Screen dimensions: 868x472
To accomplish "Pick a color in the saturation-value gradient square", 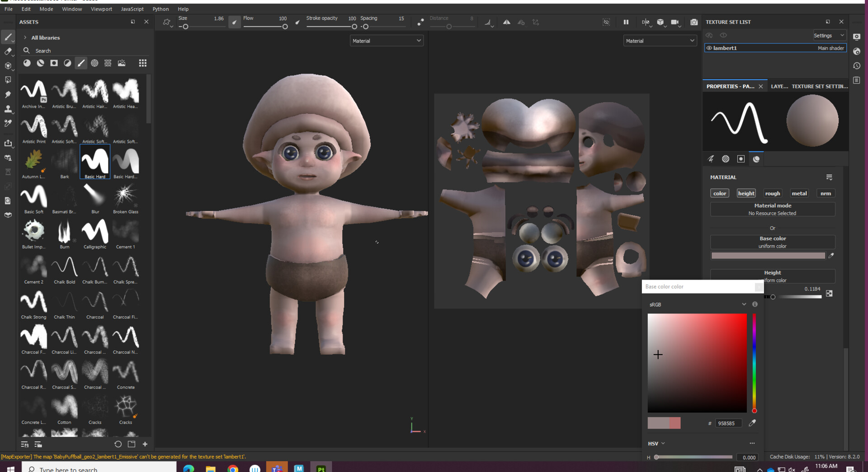I will [696, 363].
